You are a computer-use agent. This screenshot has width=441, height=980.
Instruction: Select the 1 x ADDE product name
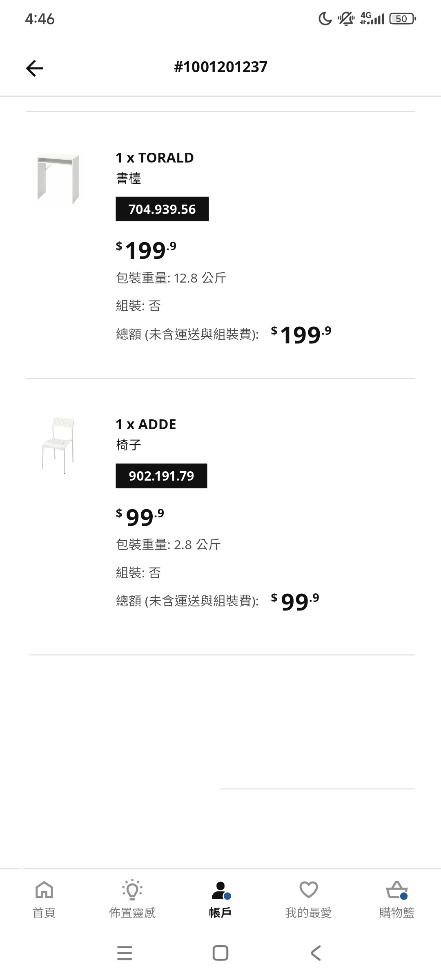(x=146, y=424)
